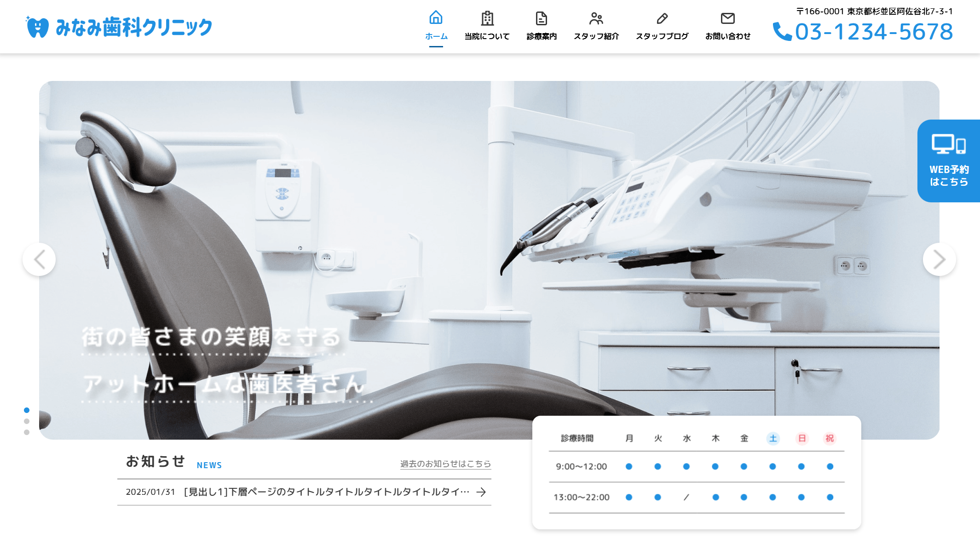Click the blue phone handset icon

click(x=782, y=31)
